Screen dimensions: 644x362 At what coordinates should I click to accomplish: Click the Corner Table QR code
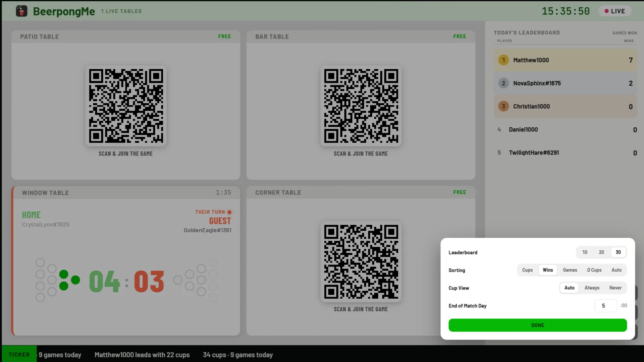361,261
